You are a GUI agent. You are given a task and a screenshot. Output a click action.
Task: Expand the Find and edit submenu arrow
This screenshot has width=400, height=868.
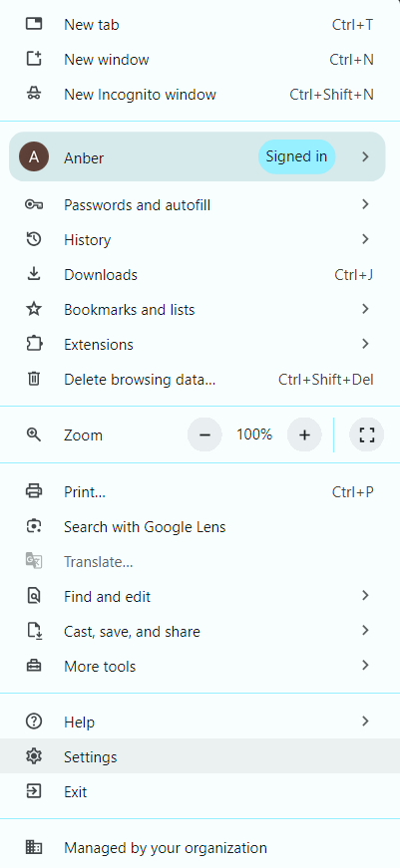365,596
